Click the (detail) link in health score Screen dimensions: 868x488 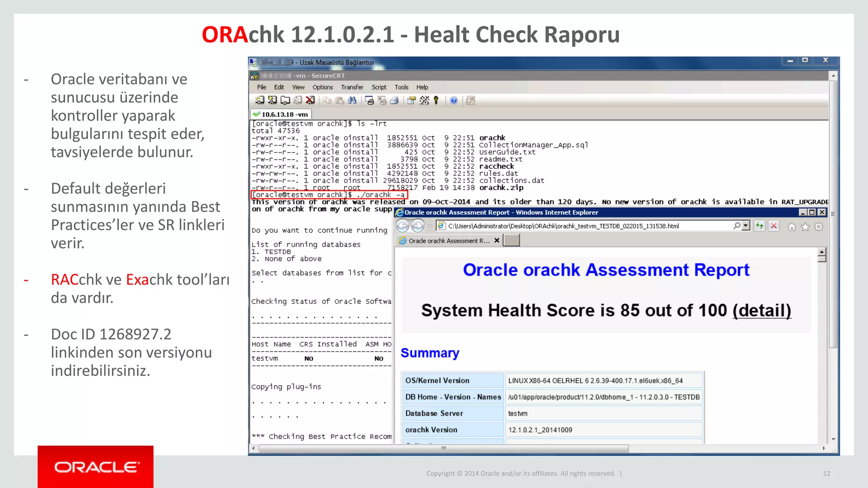pyautogui.click(x=762, y=311)
